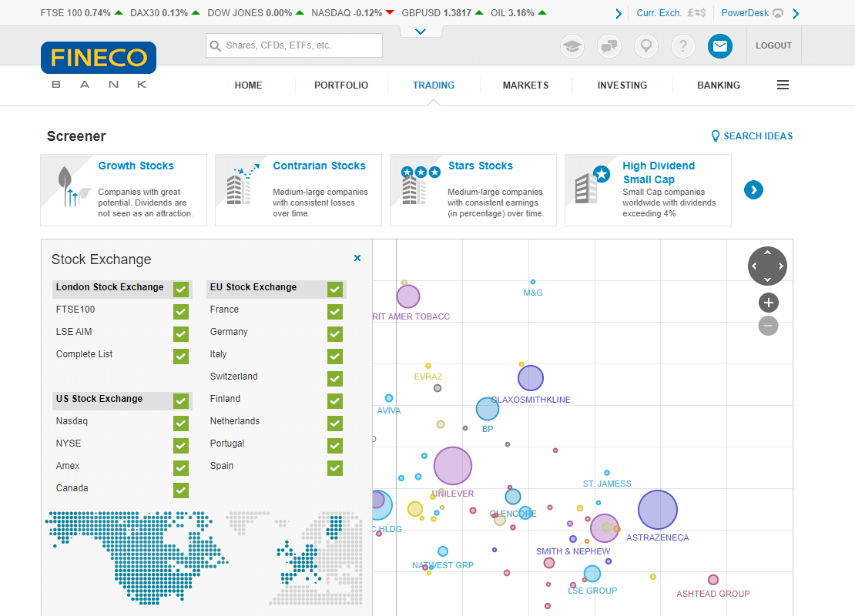This screenshot has height=616, width=855.
Task: Click the LSE Group bubble on chart
Action: tap(592, 574)
